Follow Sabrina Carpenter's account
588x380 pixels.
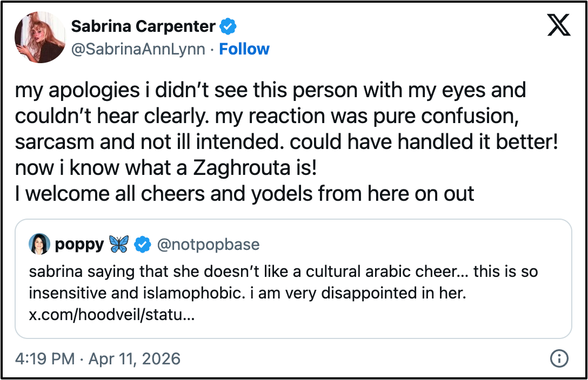pyautogui.click(x=244, y=49)
